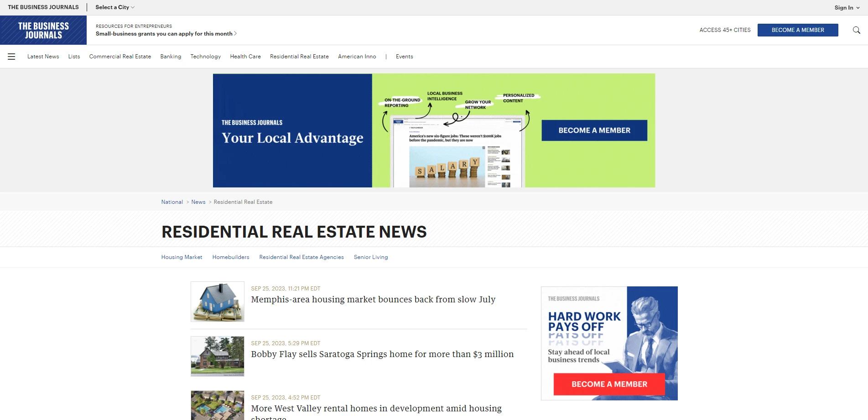Viewport: 868px width, 420px height.
Task: Open Memphis housing article thumbnail
Action: 217,301
